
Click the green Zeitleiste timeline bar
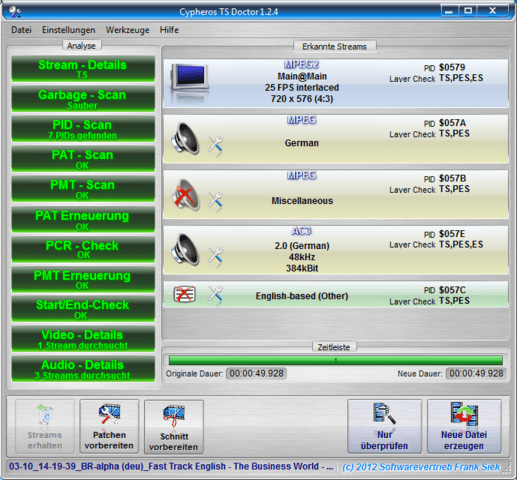click(x=336, y=360)
